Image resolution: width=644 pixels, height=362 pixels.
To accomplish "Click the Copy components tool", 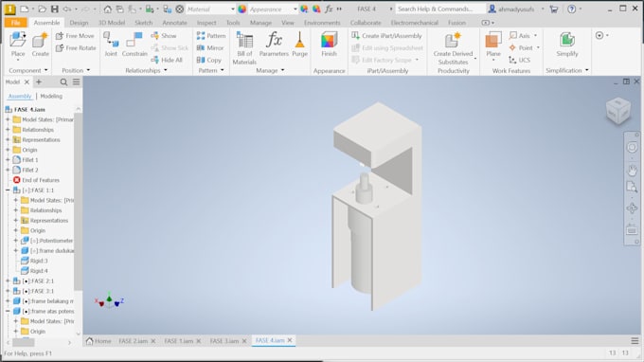I will tap(209, 60).
